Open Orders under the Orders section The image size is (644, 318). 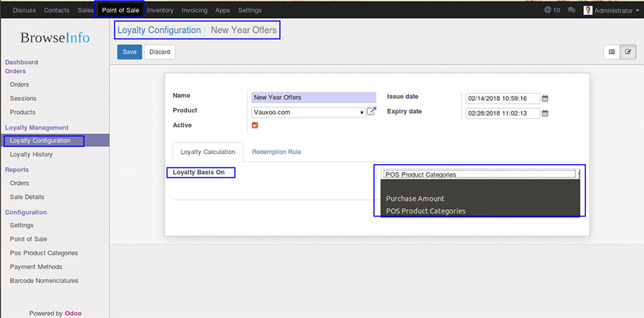[x=19, y=85]
